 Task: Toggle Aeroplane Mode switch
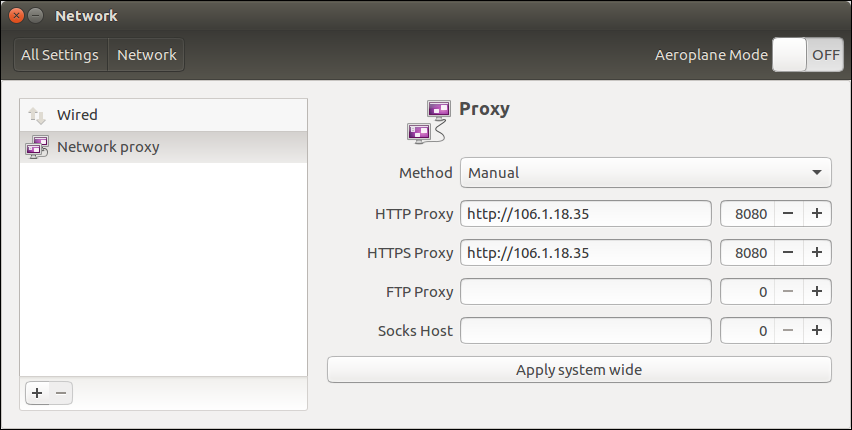point(808,55)
